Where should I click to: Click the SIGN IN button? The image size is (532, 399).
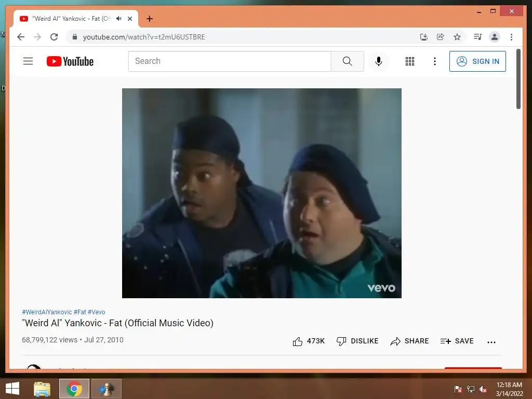(x=477, y=61)
